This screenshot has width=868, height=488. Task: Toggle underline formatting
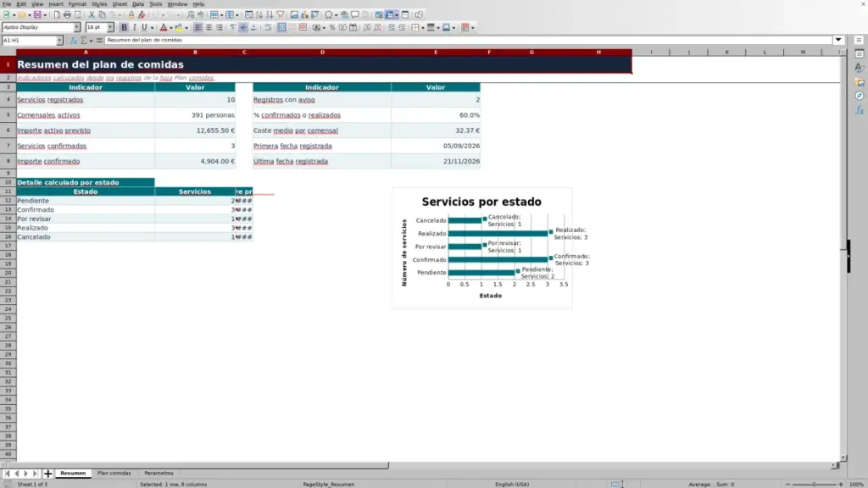[144, 28]
